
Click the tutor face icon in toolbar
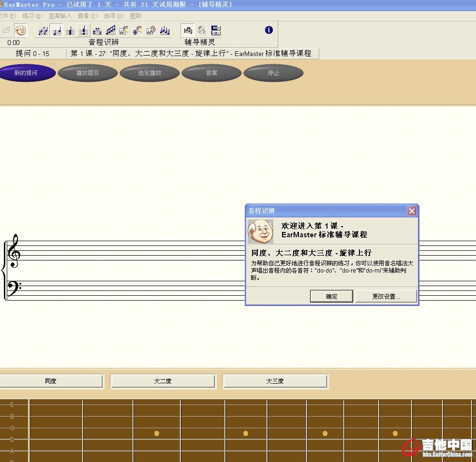(x=20, y=30)
